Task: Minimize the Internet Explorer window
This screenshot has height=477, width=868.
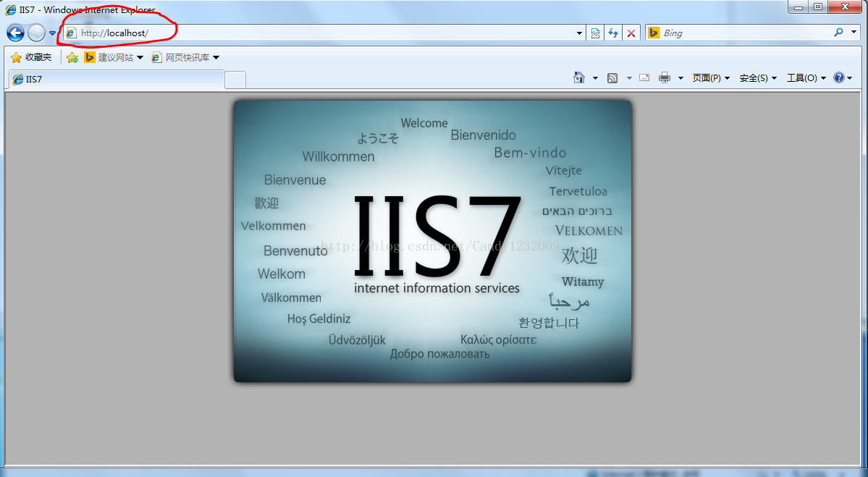Action: click(799, 7)
